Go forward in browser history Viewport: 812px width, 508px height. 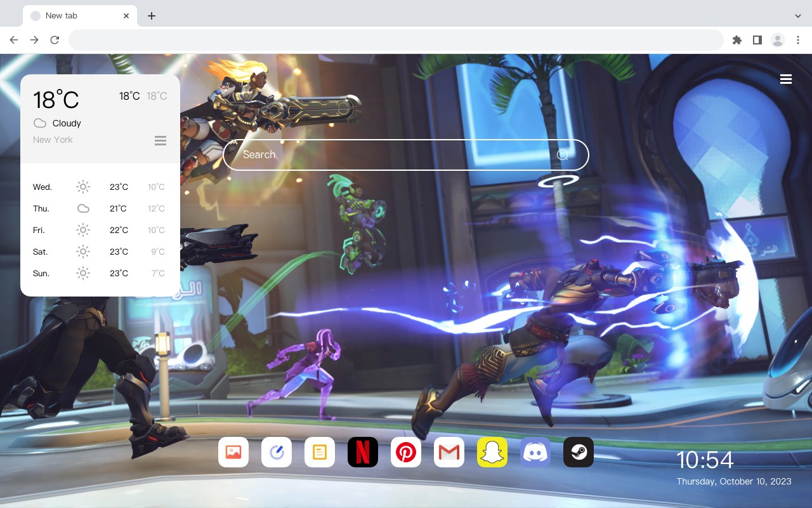tap(34, 40)
